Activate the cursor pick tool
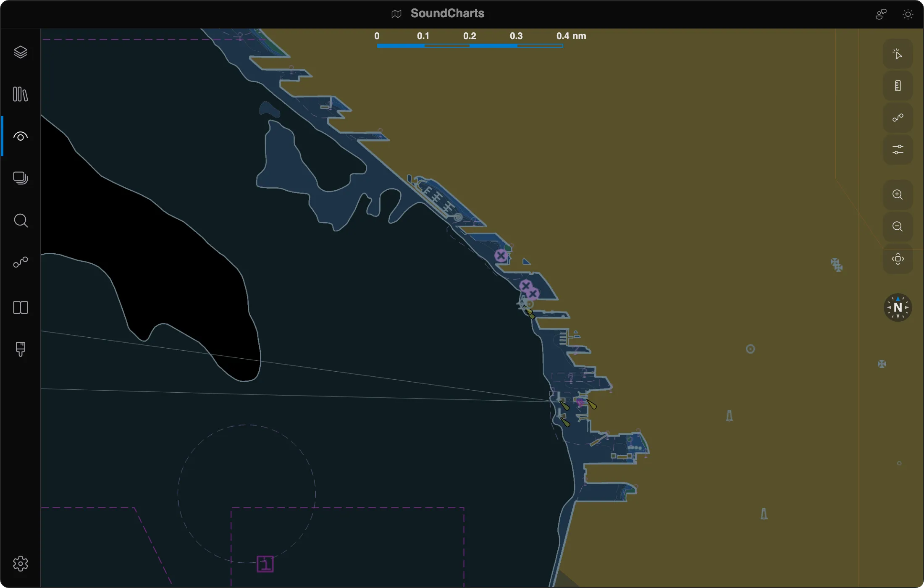 pyautogui.click(x=898, y=54)
